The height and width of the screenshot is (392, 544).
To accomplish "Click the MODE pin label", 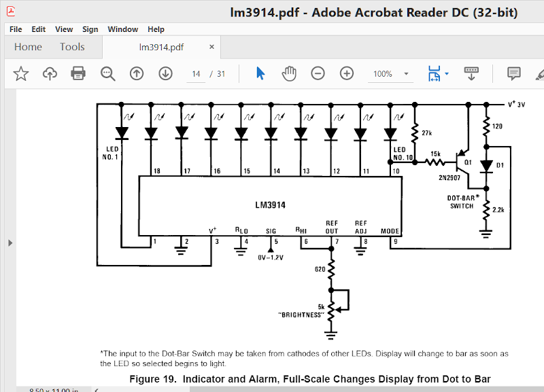I will pyautogui.click(x=390, y=231).
